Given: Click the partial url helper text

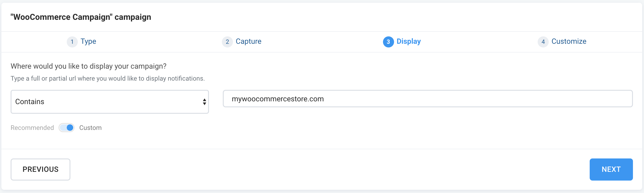Looking at the screenshot, I should coord(107,79).
